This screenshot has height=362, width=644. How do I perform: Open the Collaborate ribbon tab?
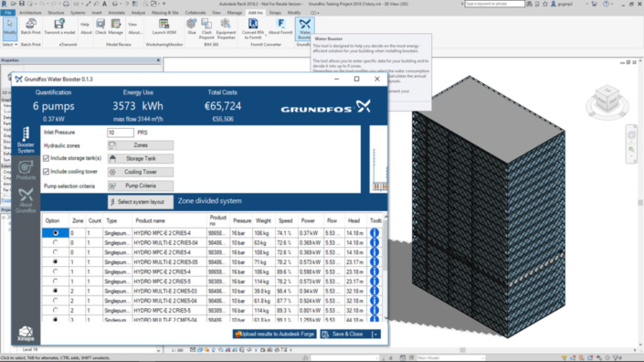click(195, 13)
